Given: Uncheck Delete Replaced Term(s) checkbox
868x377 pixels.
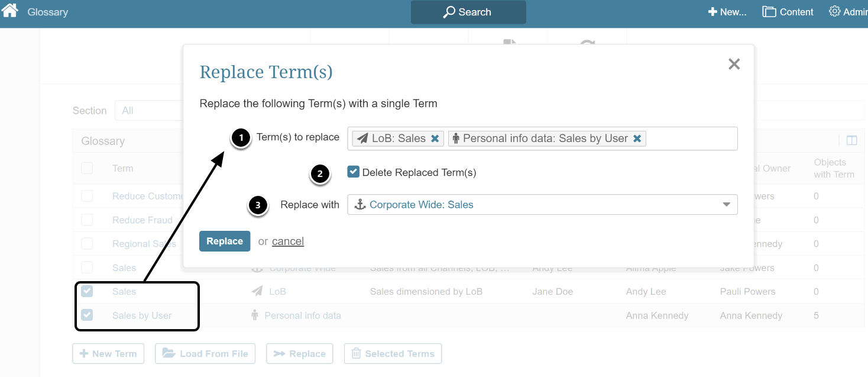Looking at the screenshot, I should (x=354, y=172).
